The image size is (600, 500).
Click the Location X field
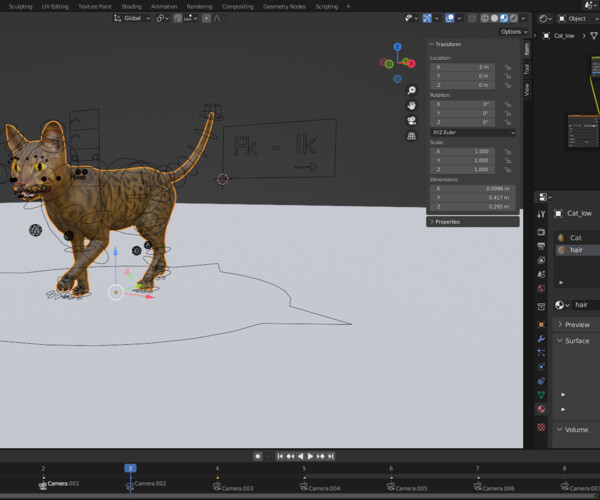click(462, 67)
